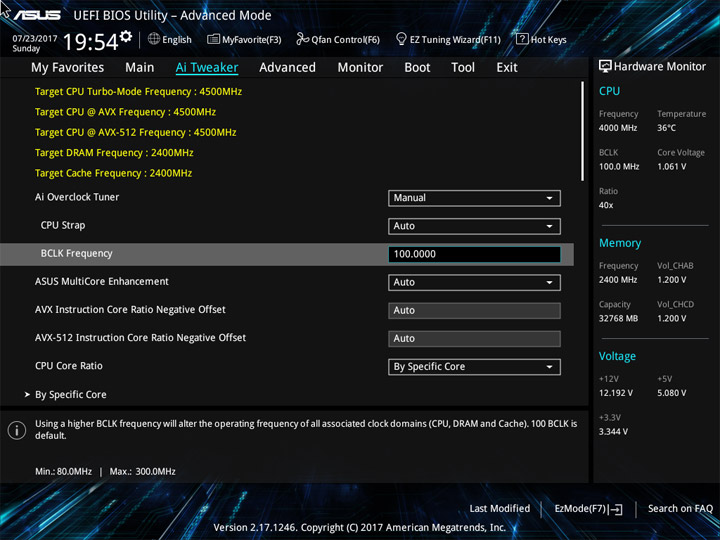Image resolution: width=720 pixels, height=540 pixels.
Task: Switch to the Boot tab
Action: (x=417, y=68)
